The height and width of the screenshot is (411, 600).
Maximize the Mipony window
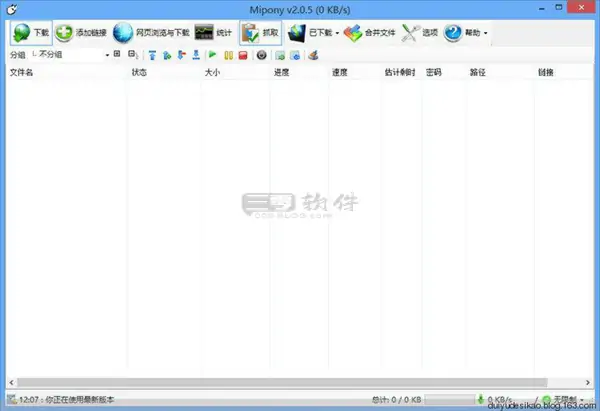(559, 7)
